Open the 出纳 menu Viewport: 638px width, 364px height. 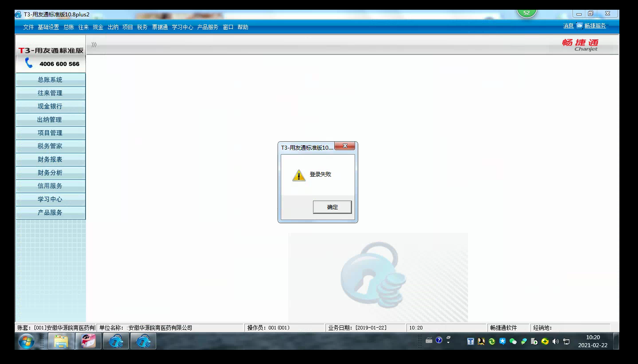point(113,27)
